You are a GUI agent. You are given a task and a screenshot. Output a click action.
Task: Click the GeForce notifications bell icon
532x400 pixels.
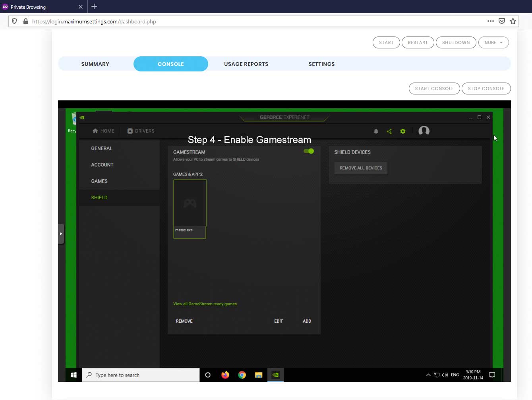376,131
